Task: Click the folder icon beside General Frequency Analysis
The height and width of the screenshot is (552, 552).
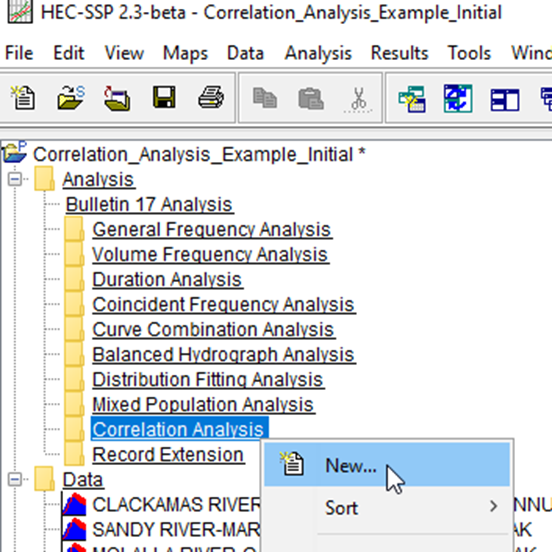Action: click(74, 229)
